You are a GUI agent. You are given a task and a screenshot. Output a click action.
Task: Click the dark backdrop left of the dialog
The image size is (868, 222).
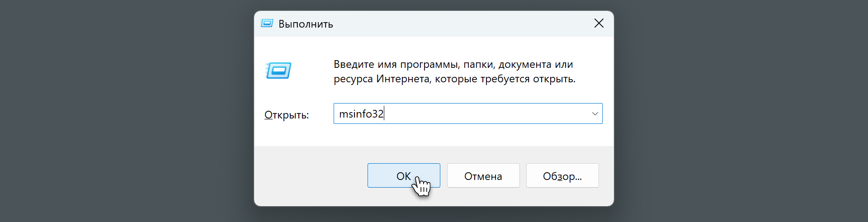coord(127,111)
